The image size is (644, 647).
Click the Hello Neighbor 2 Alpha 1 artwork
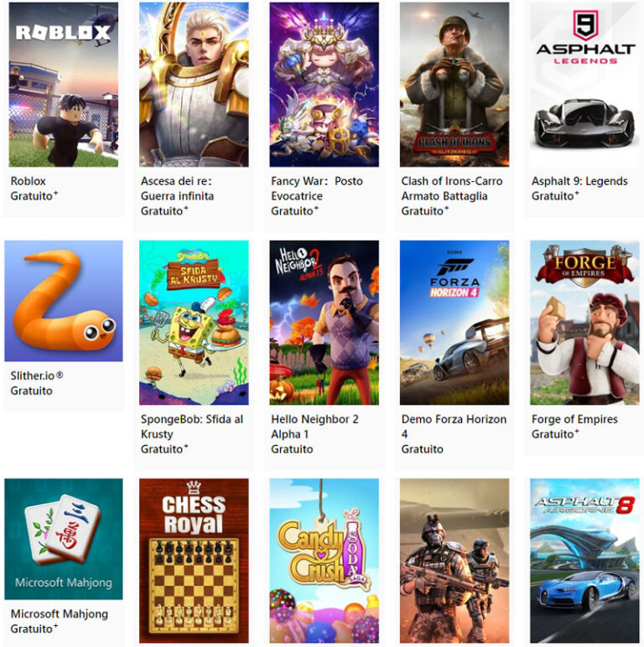click(x=324, y=323)
